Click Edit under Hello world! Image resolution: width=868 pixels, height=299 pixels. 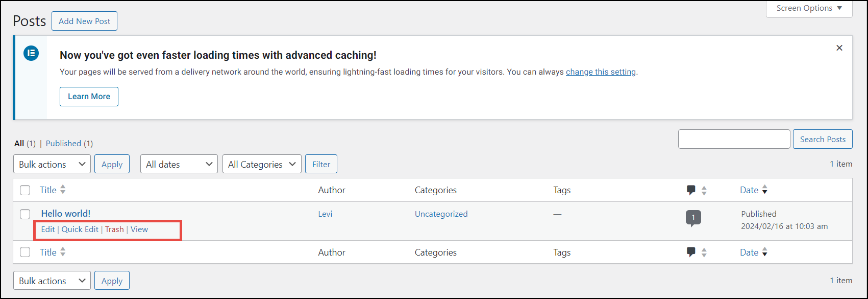(48, 229)
